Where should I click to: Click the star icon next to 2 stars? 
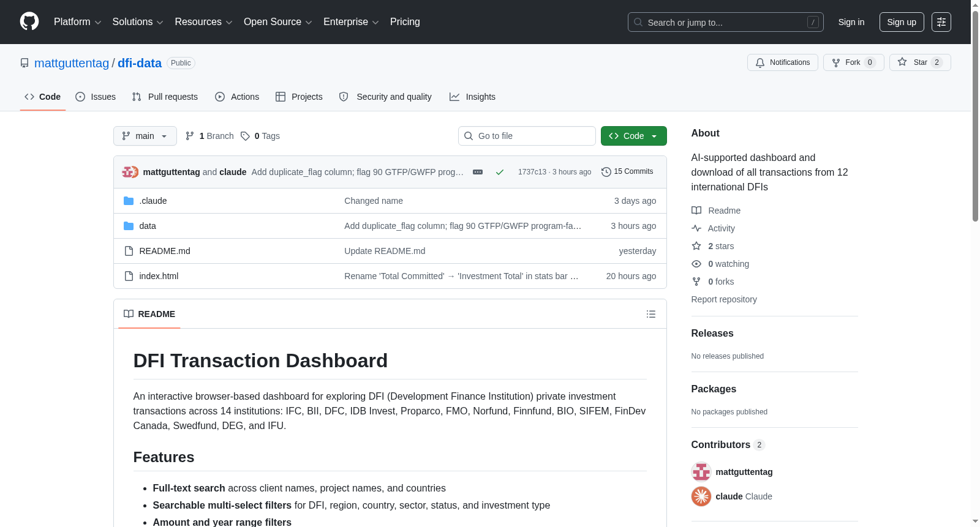696,246
